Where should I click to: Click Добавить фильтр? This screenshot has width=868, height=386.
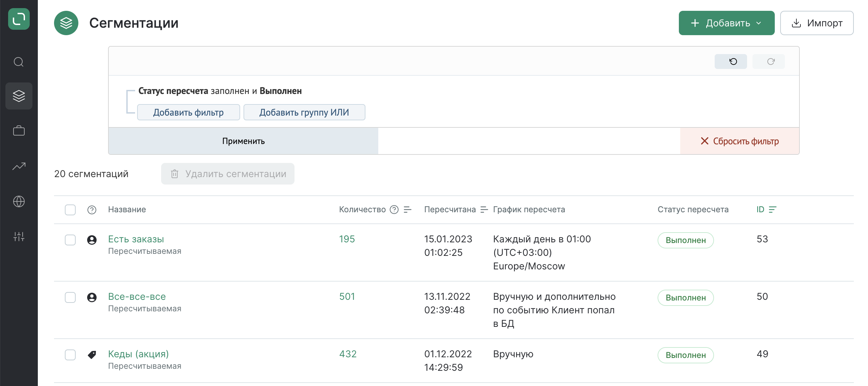(188, 112)
